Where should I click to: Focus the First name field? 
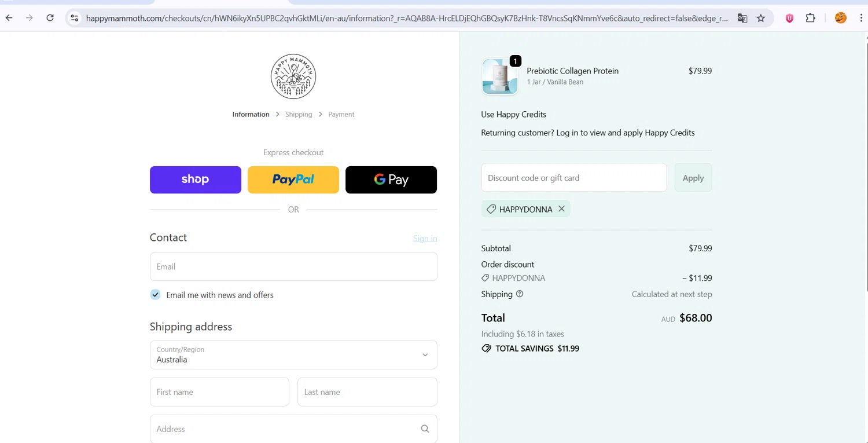pyautogui.click(x=219, y=392)
